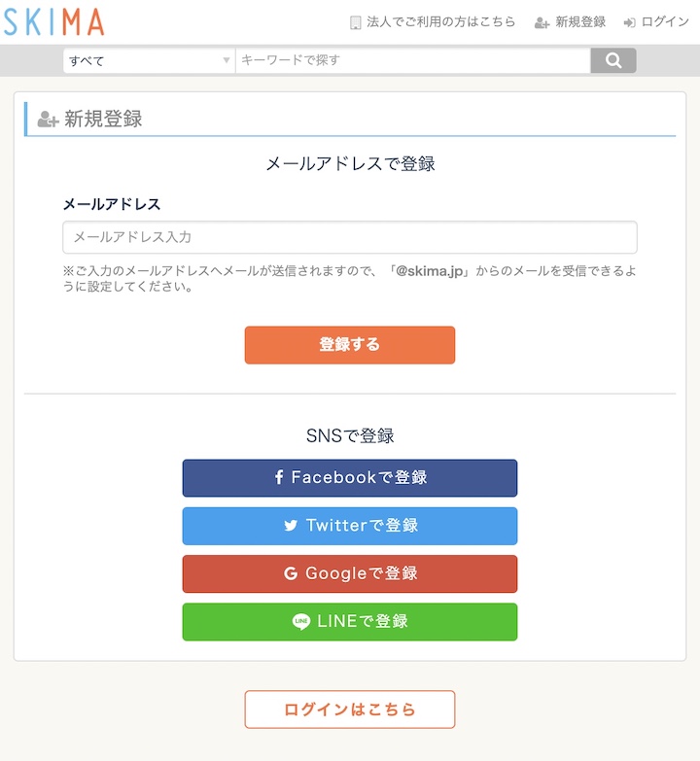Open 法人でご利用の方はこちら link
This screenshot has width=700, height=761.
point(440,21)
